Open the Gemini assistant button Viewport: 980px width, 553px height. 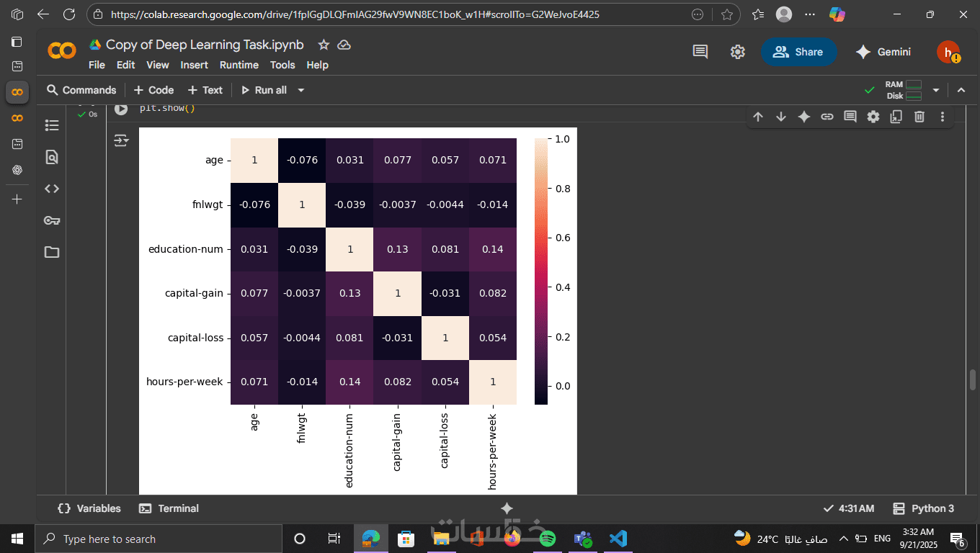(x=883, y=52)
